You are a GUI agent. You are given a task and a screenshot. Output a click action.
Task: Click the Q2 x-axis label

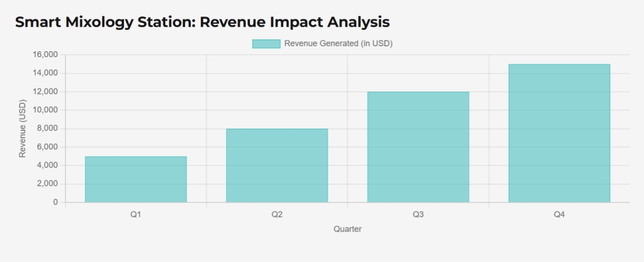tap(277, 214)
